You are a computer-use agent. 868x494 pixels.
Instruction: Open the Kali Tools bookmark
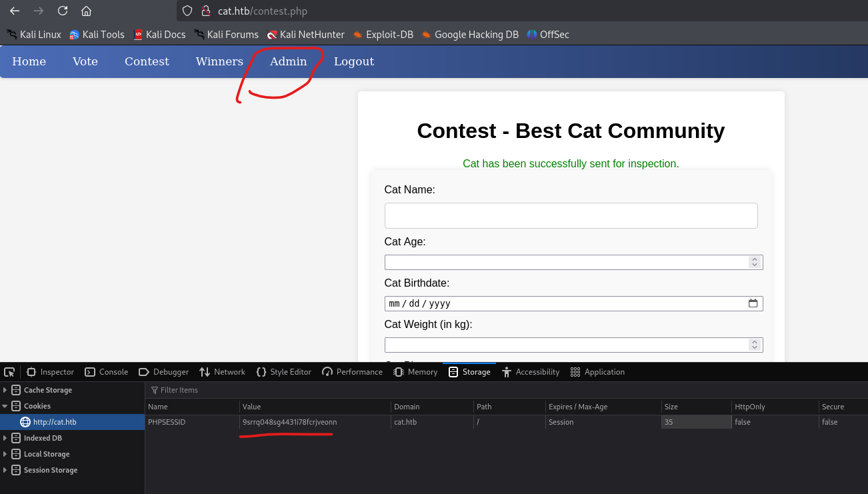point(97,35)
